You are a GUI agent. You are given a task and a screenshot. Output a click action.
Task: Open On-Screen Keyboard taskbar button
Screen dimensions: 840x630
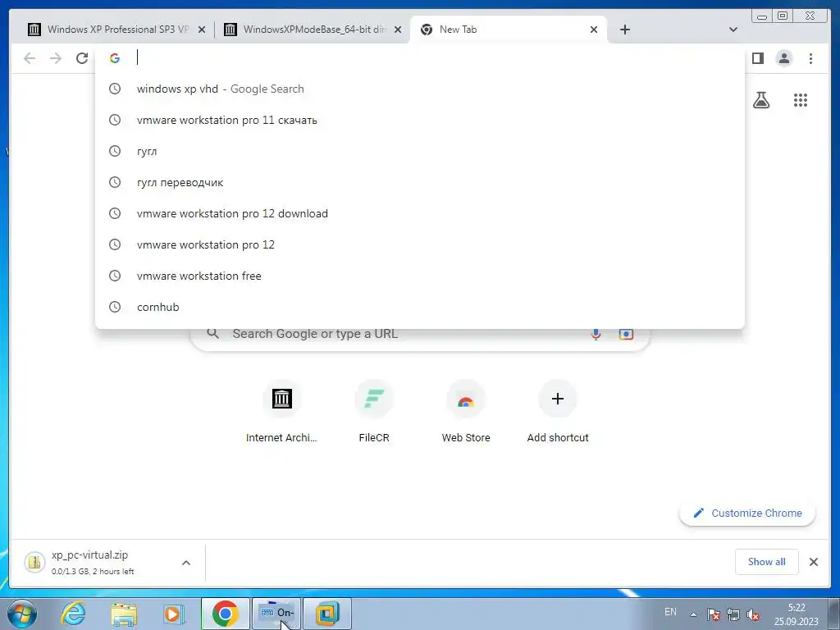tap(276, 614)
